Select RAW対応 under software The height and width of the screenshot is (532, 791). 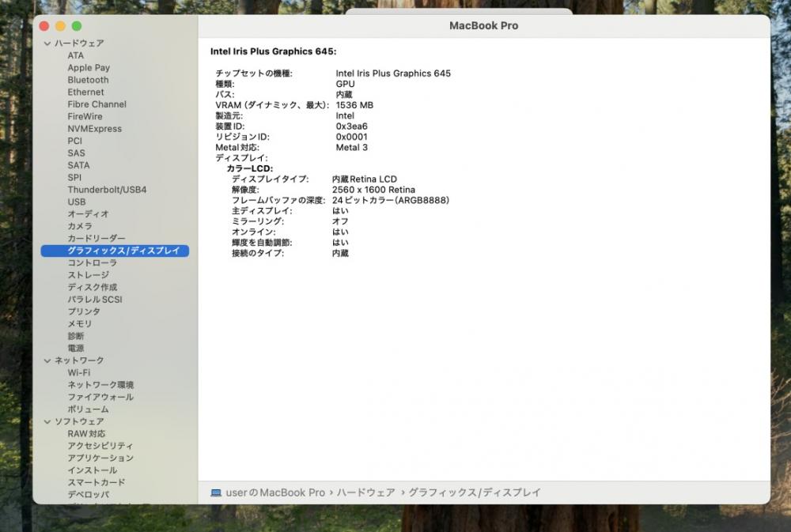tap(86, 434)
